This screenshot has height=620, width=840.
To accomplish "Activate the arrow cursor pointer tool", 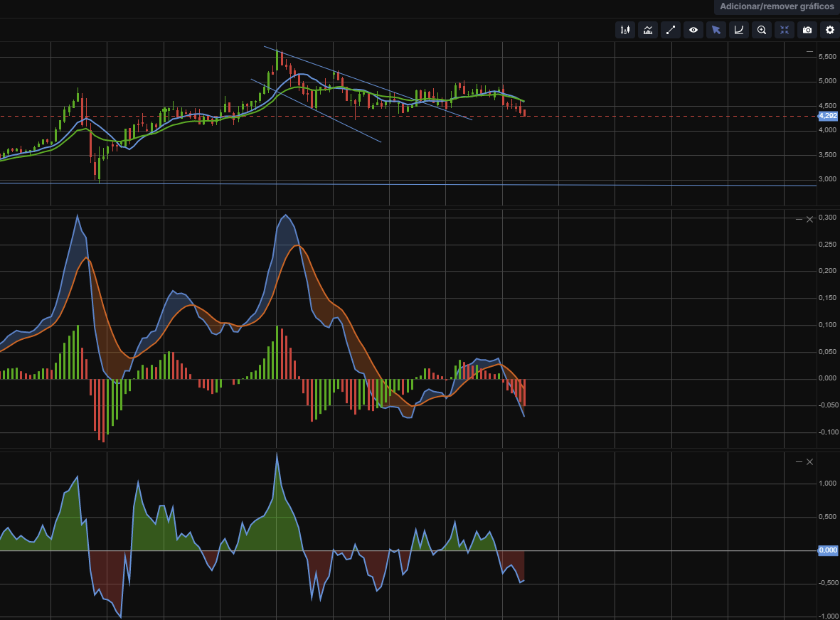I will [716, 30].
